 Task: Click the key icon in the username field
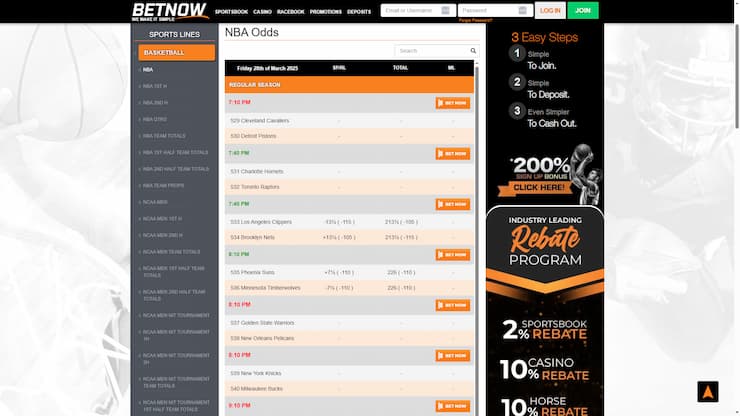[445, 10]
